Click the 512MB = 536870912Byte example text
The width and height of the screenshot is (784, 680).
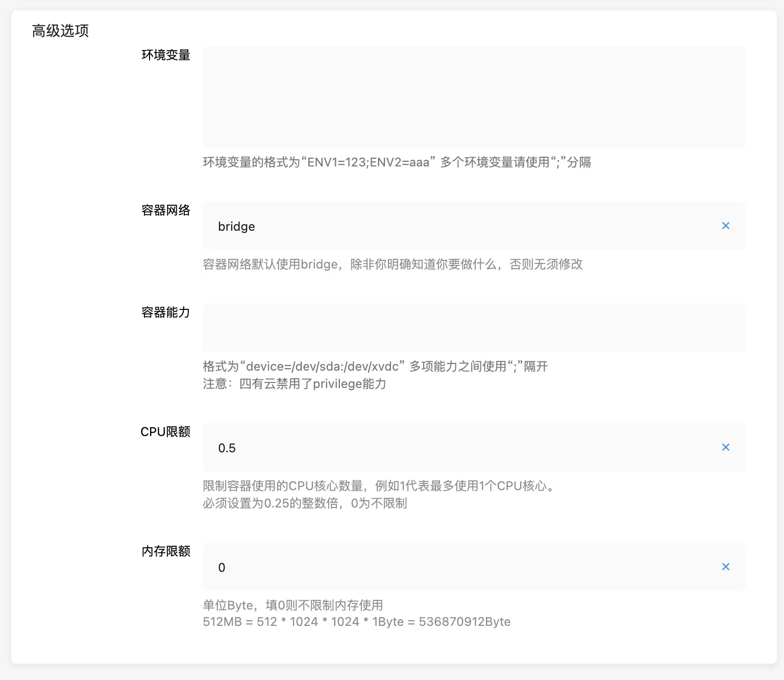tap(357, 622)
